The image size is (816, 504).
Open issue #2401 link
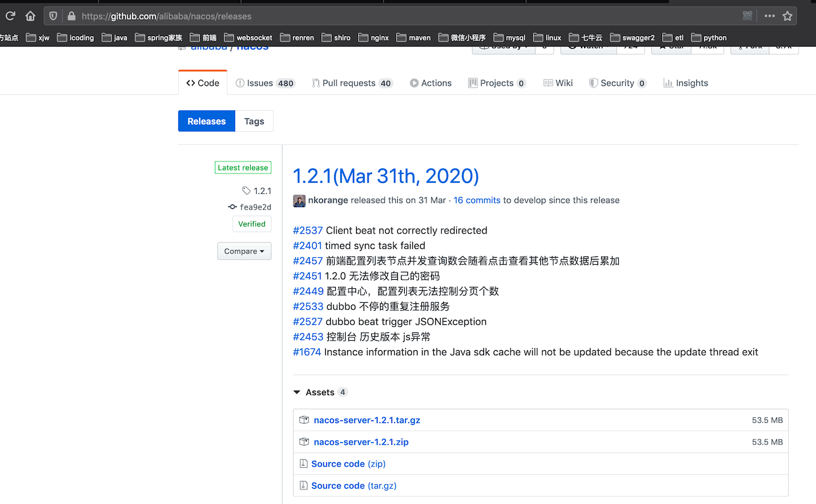pos(307,246)
